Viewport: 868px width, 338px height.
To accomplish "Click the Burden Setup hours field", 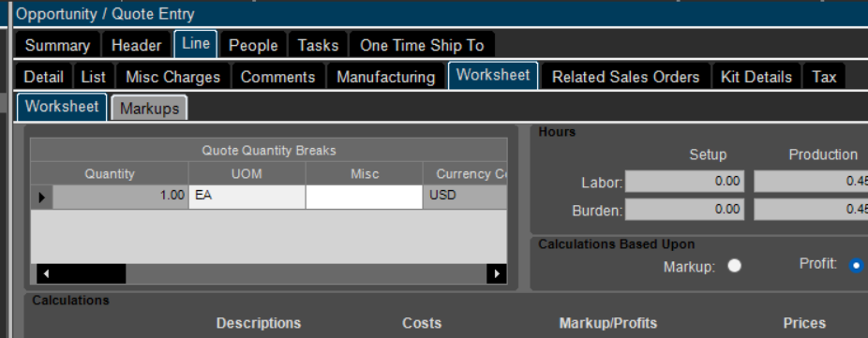I will [685, 210].
